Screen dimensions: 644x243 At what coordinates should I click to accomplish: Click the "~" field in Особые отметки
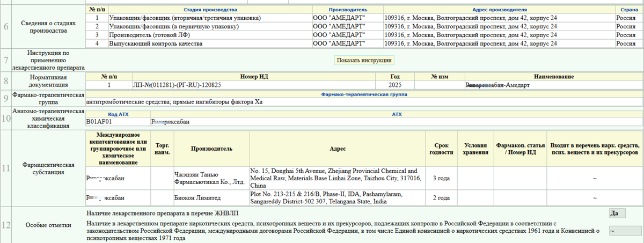[625, 231]
